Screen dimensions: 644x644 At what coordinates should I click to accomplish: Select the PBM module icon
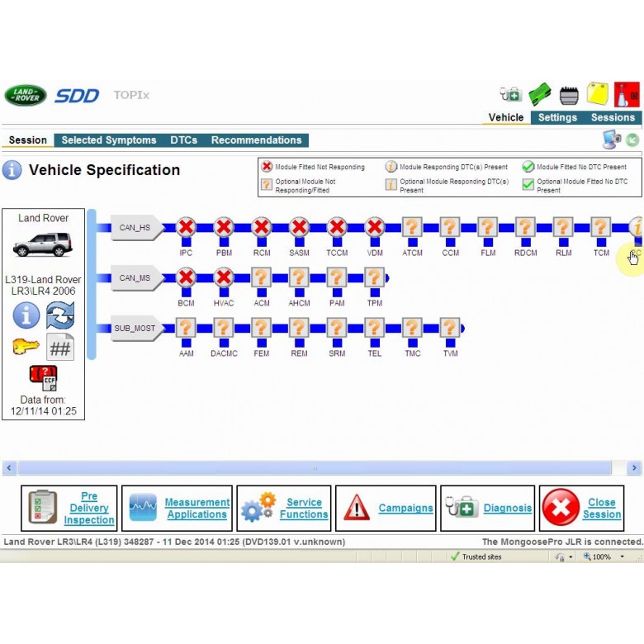click(x=224, y=227)
